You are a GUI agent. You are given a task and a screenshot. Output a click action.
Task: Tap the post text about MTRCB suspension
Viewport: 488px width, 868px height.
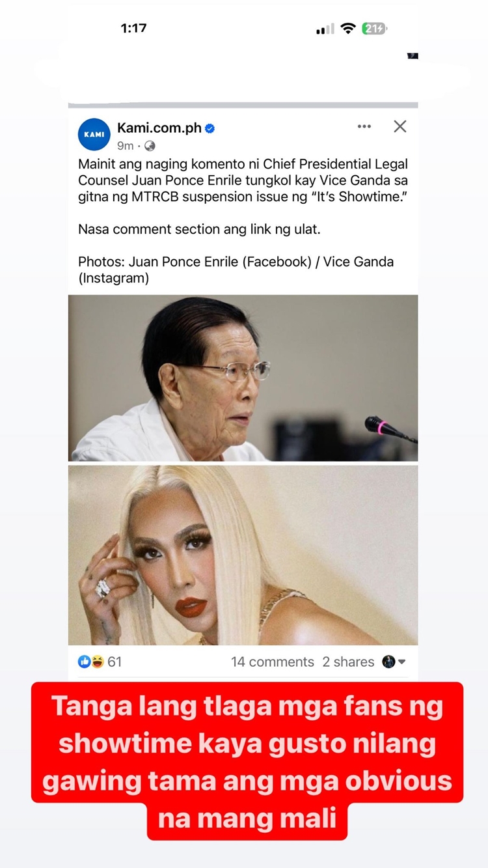pos(243,180)
